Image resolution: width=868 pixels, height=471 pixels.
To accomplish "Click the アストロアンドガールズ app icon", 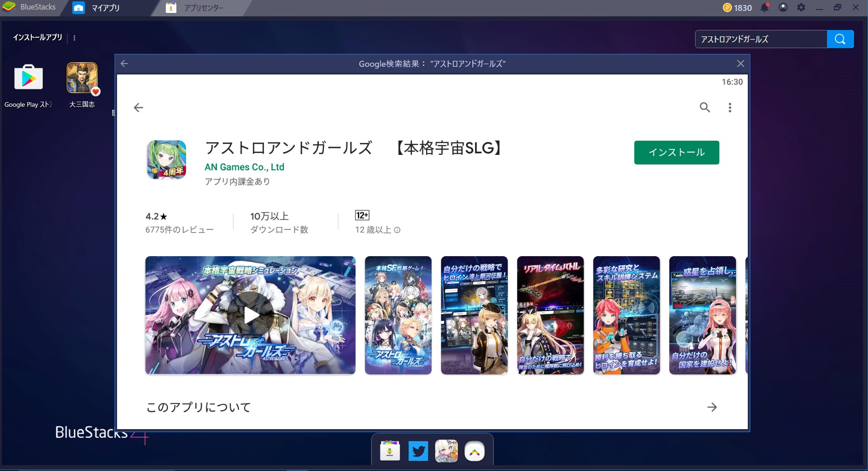I will pos(167,160).
